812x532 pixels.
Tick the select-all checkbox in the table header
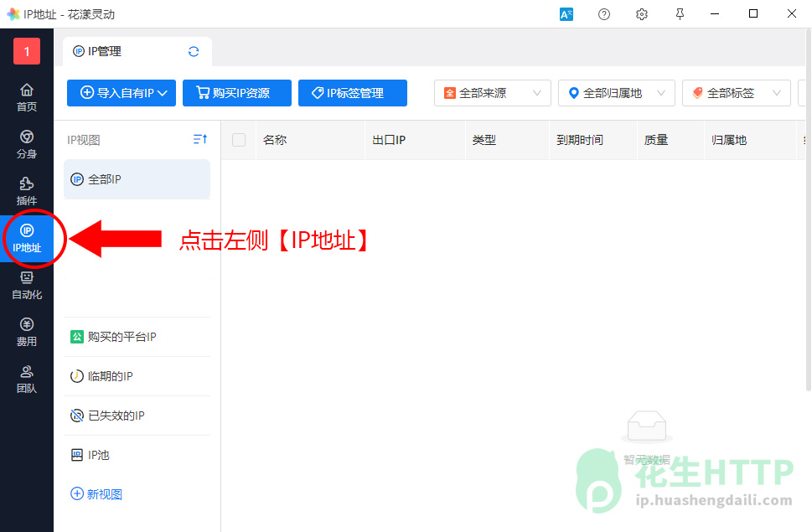239,140
